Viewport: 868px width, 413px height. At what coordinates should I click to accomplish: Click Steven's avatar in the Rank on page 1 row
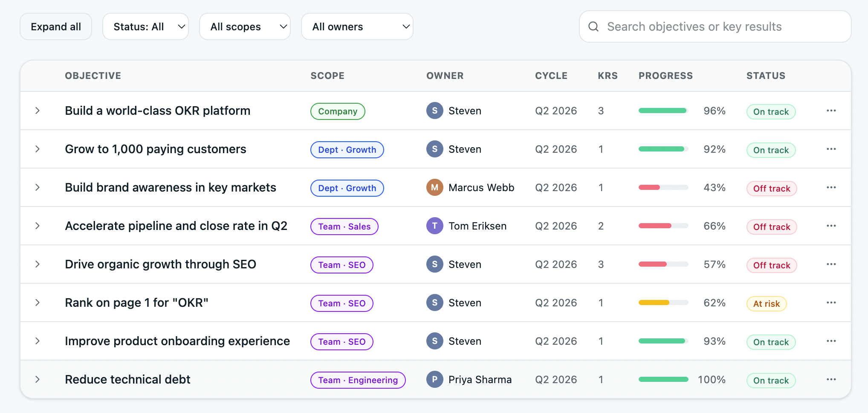(434, 302)
